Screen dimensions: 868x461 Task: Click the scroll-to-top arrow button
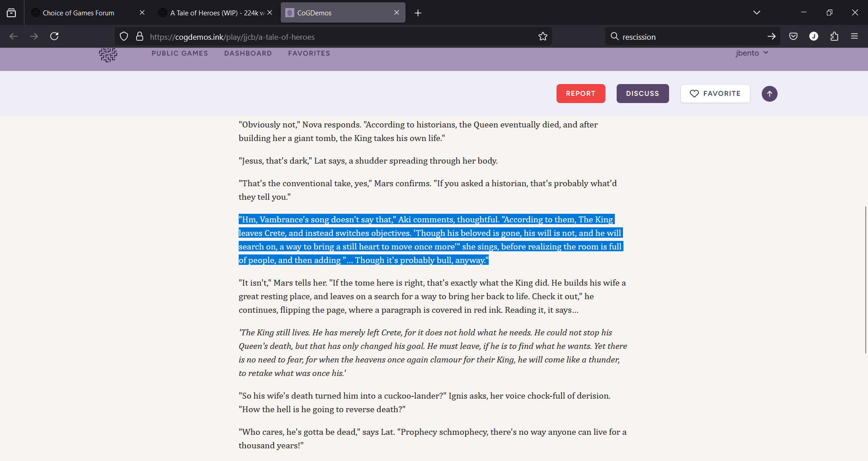[x=769, y=94]
